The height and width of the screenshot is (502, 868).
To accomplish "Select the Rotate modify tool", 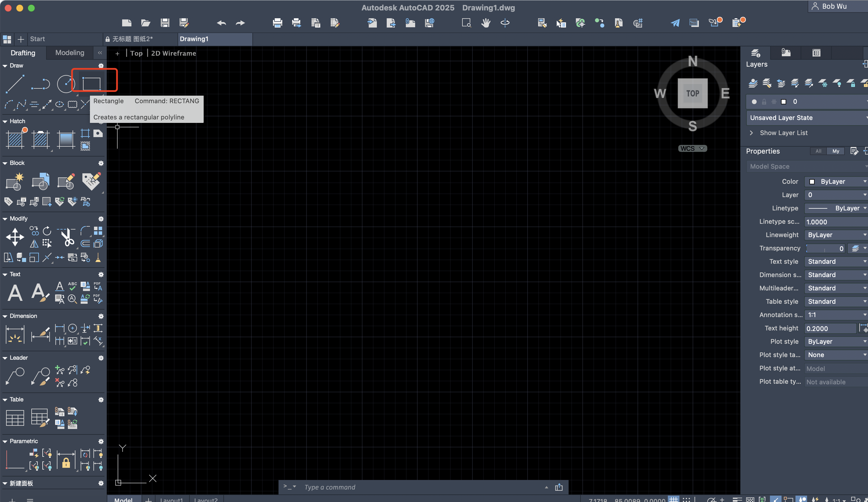I will pyautogui.click(x=47, y=231).
